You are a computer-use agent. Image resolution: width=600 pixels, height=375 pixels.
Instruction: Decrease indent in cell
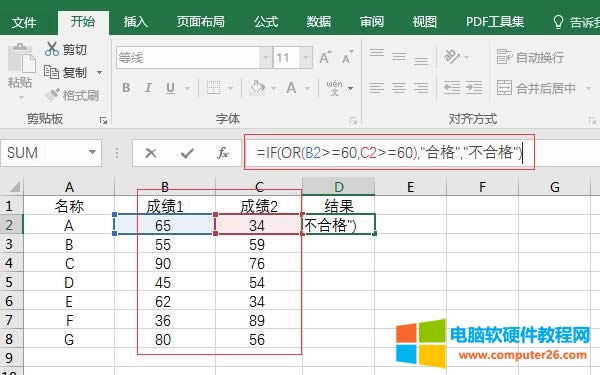(452, 88)
